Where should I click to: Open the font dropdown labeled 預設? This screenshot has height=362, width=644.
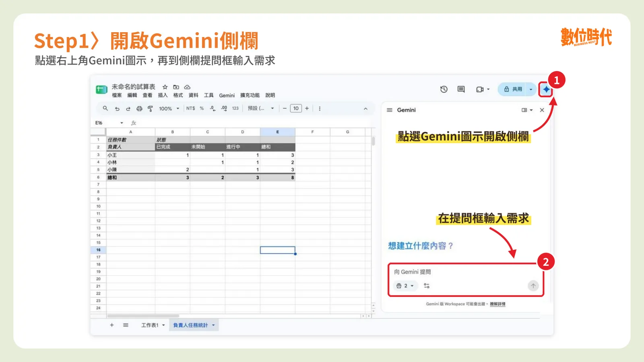(x=261, y=109)
